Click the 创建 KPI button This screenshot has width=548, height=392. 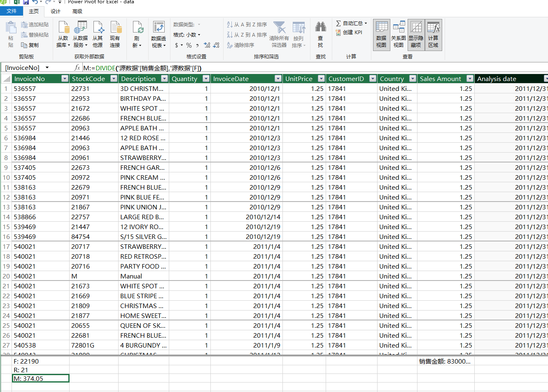click(x=349, y=32)
